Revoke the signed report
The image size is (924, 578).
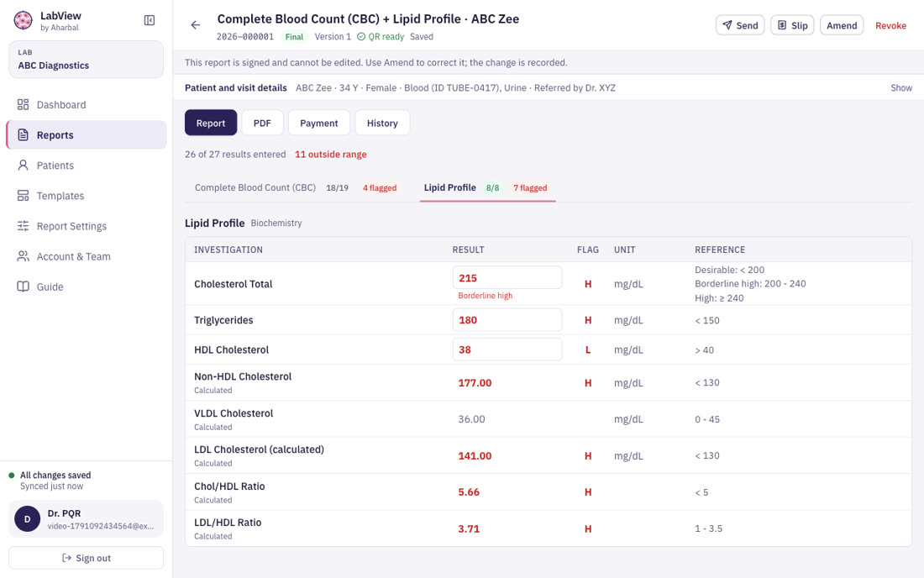(890, 25)
